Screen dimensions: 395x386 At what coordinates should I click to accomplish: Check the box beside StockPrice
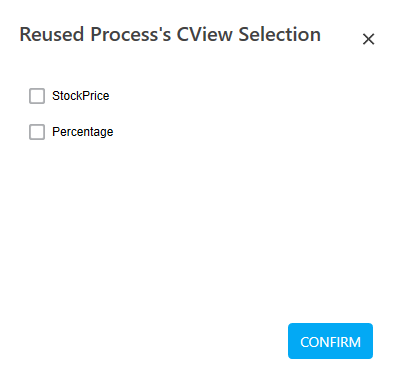click(37, 96)
